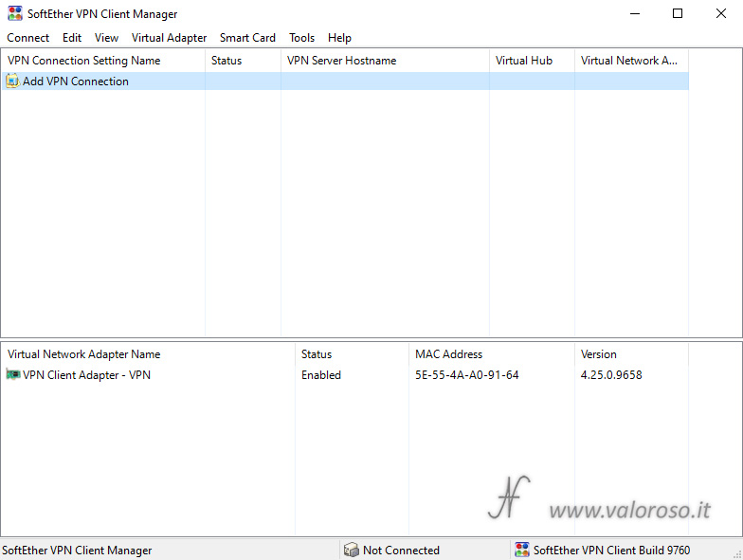The image size is (743, 560).
Task: Sort by MAC Address column header
Action: (492, 354)
